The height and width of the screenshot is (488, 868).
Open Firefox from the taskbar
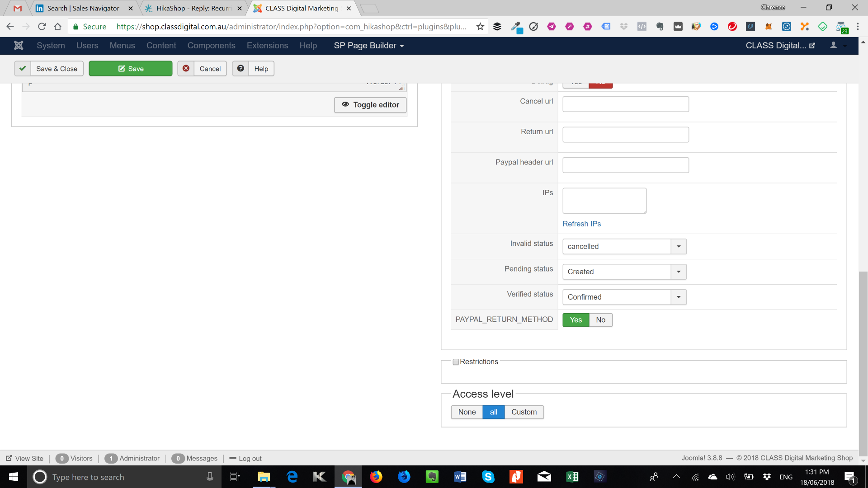click(x=376, y=477)
